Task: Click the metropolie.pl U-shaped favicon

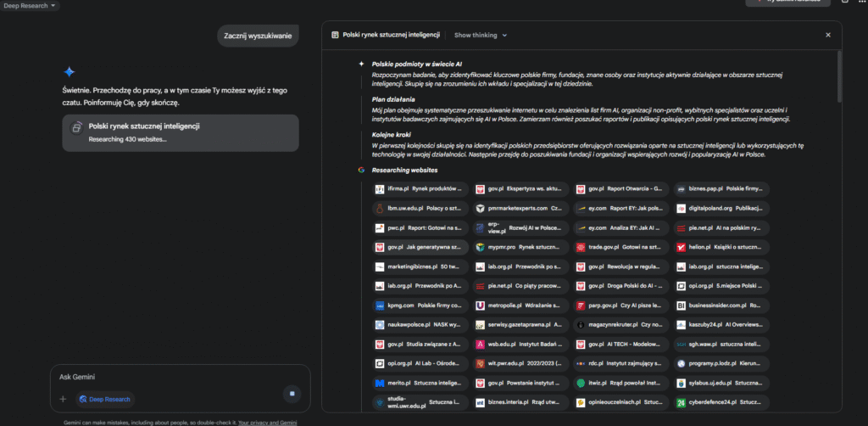Action: (480, 305)
